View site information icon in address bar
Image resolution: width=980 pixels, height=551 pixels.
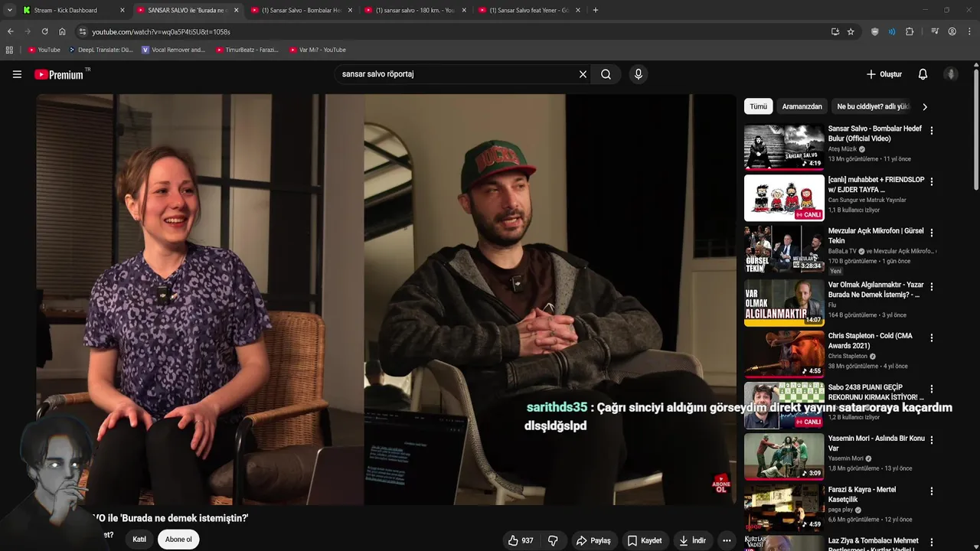click(83, 31)
